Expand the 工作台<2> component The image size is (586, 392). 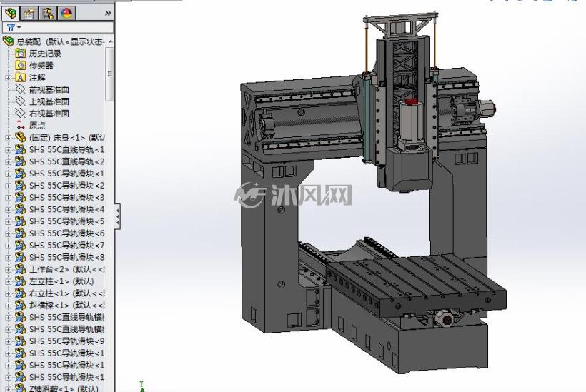[x=9, y=270]
